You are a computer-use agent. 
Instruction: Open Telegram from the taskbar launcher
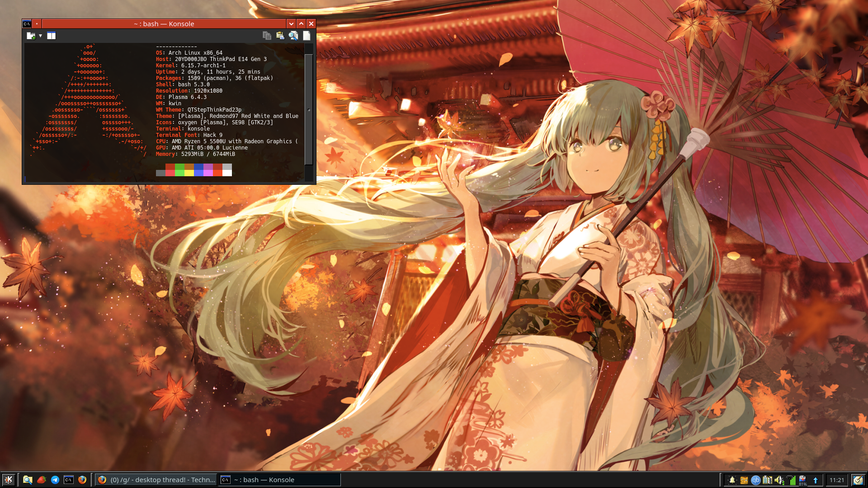pyautogui.click(x=55, y=480)
